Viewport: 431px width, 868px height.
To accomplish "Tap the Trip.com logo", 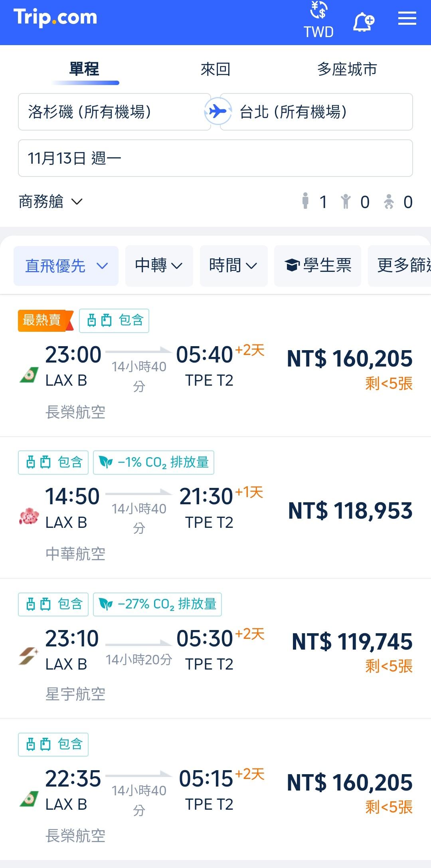I will click(55, 18).
